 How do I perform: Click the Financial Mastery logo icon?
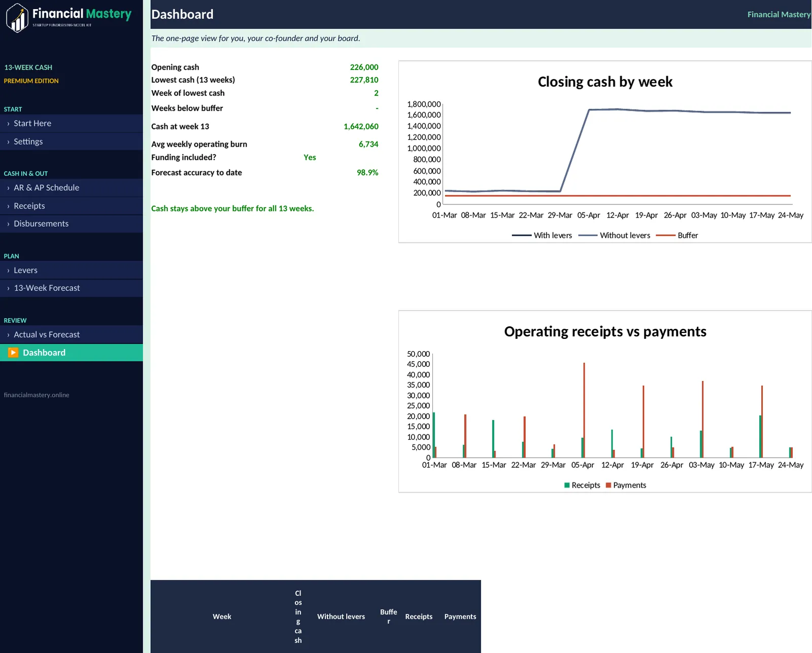[x=17, y=18]
